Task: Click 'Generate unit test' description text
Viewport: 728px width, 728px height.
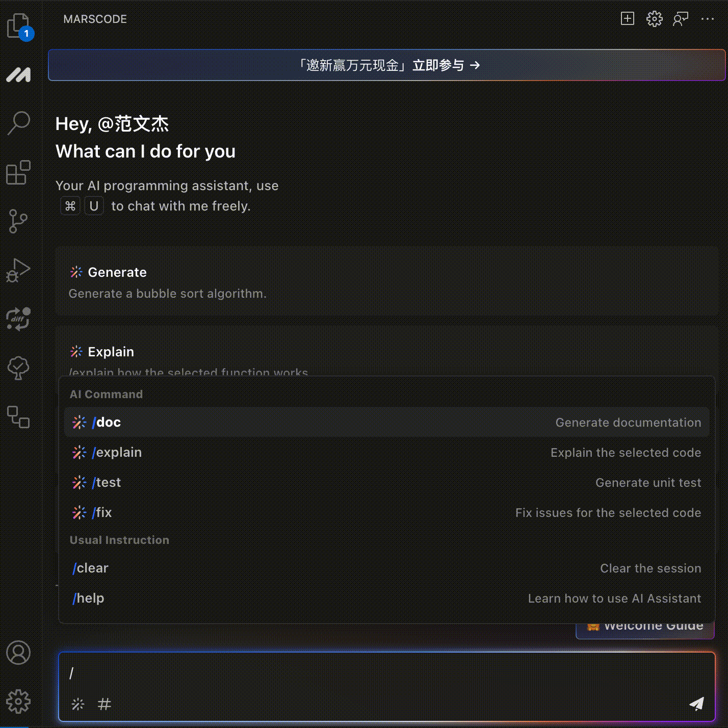Action: tap(648, 483)
